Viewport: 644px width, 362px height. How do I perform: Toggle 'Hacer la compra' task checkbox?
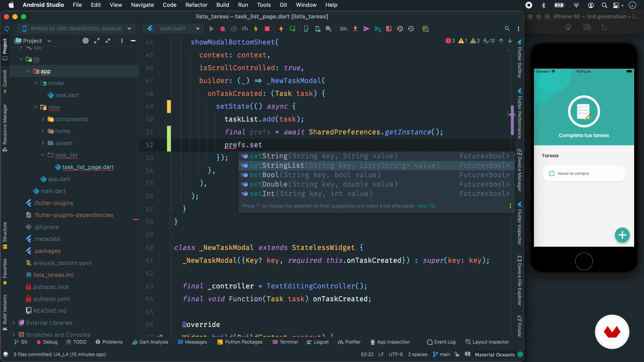[x=552, y=173]
